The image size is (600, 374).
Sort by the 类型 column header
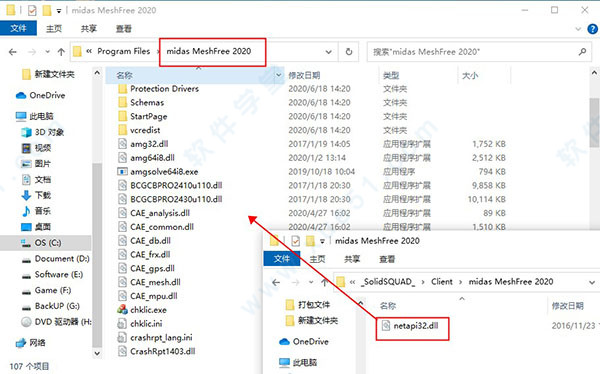tap(391, 75)
